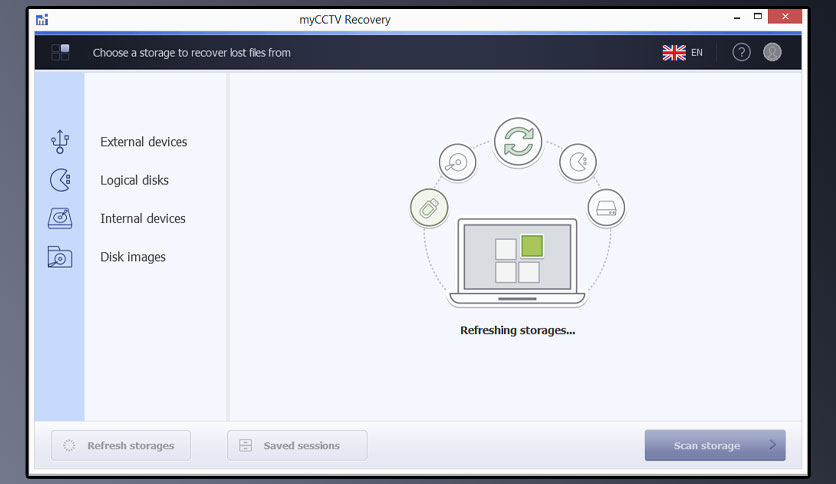Click the arrow on Scan storage button

click(773, 445)
